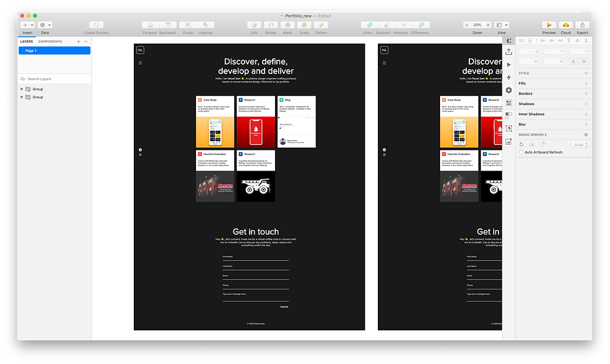Click the Rotate toolbar icon

pos(271,25)
